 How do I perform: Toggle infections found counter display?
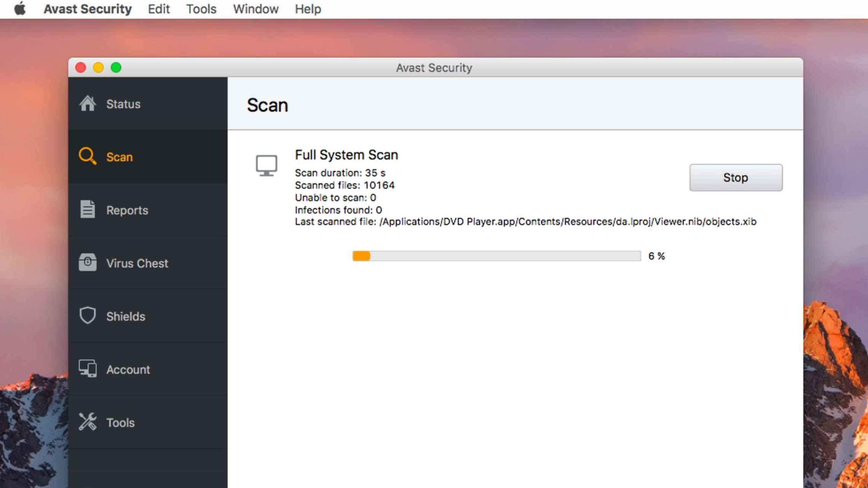point(337,209)
